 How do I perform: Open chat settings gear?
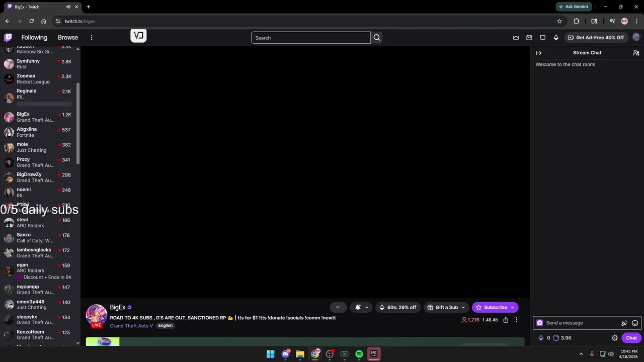[615, 338]
